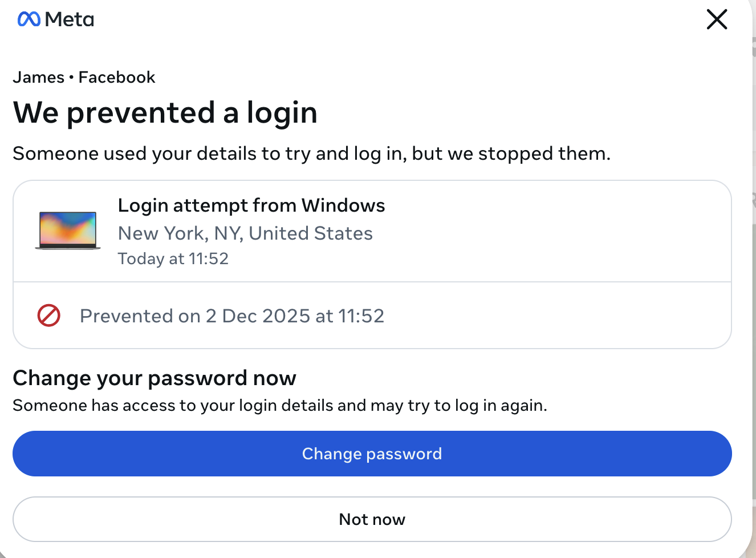This screenshot has width=756, height=558.
Task: Click the Meta wordmark text
Action: pyautogui.click(x=70, y=19)
